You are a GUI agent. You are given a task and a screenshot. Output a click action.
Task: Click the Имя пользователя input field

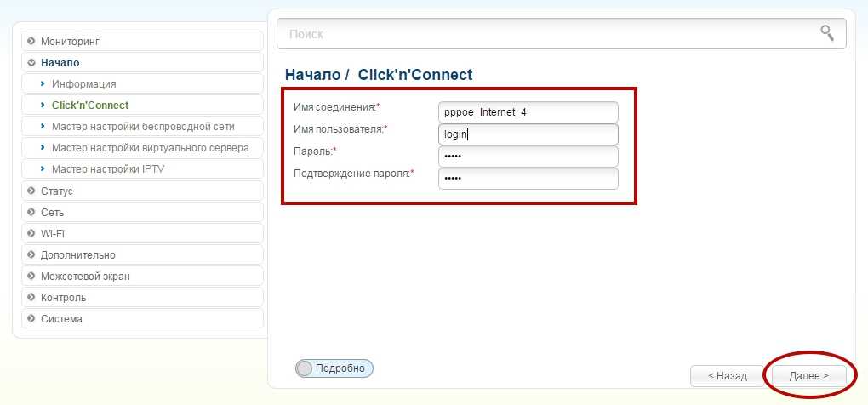(x=528, y=134)
